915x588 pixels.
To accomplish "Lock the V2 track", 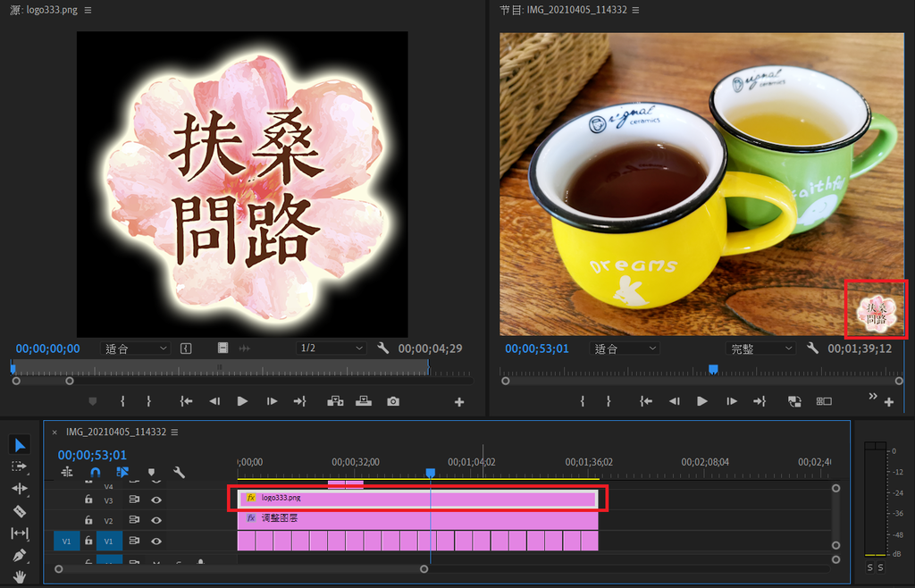I will pyautogui.click(x=88, y=519).
